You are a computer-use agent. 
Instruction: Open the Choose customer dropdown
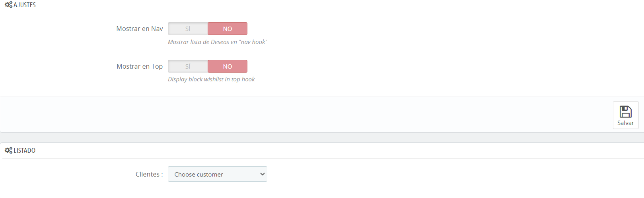(x=217, y=174)
